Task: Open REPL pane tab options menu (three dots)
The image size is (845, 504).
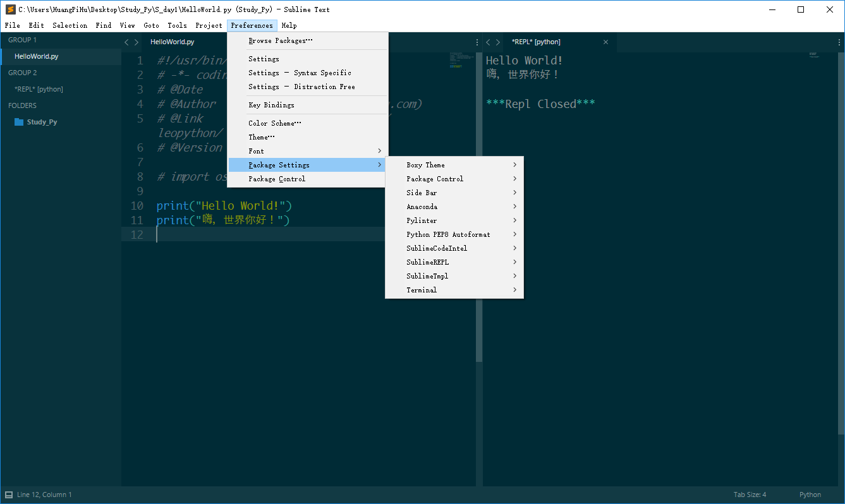Action: tap(839, 42)
